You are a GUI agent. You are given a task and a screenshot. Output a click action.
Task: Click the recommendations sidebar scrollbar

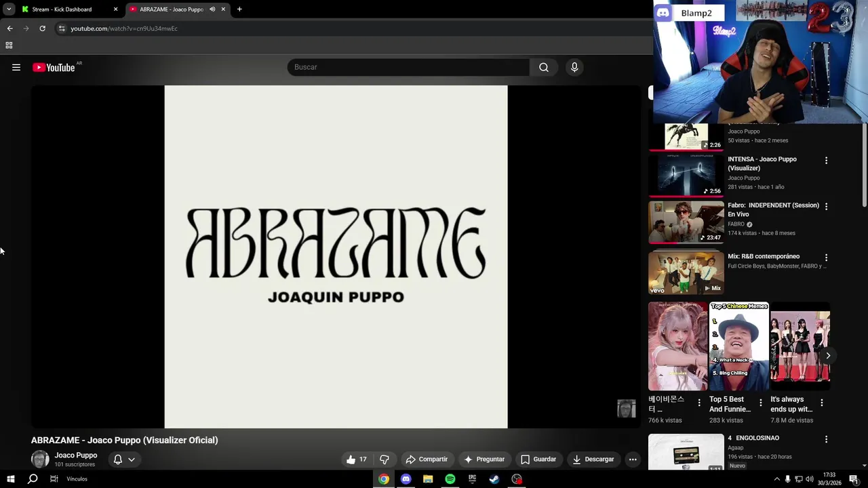(x=864, y=166)
